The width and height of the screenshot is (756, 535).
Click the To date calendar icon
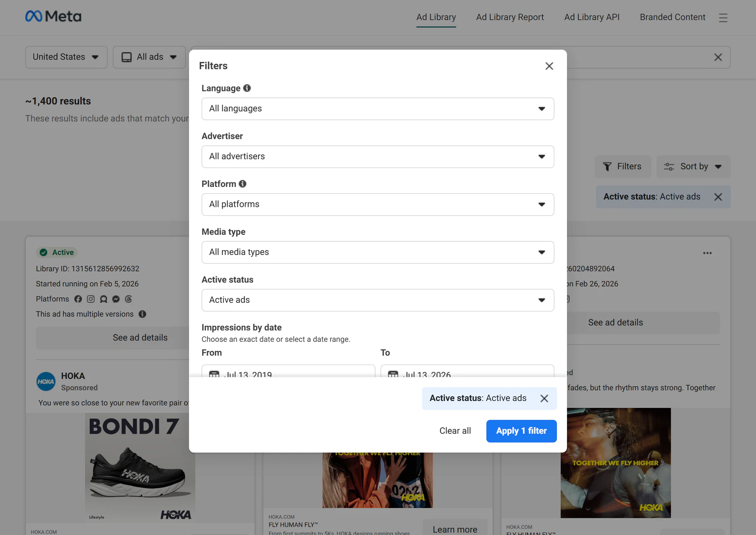393,374
